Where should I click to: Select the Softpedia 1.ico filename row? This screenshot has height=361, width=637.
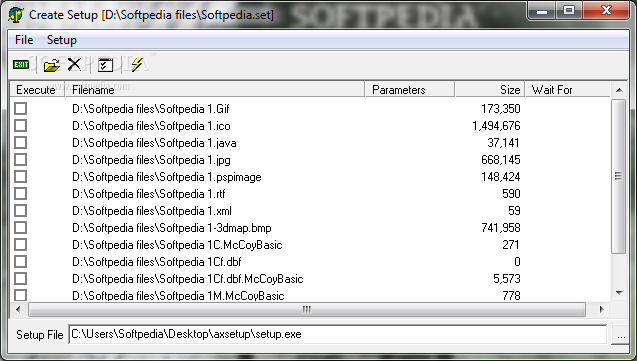point(151,126)
